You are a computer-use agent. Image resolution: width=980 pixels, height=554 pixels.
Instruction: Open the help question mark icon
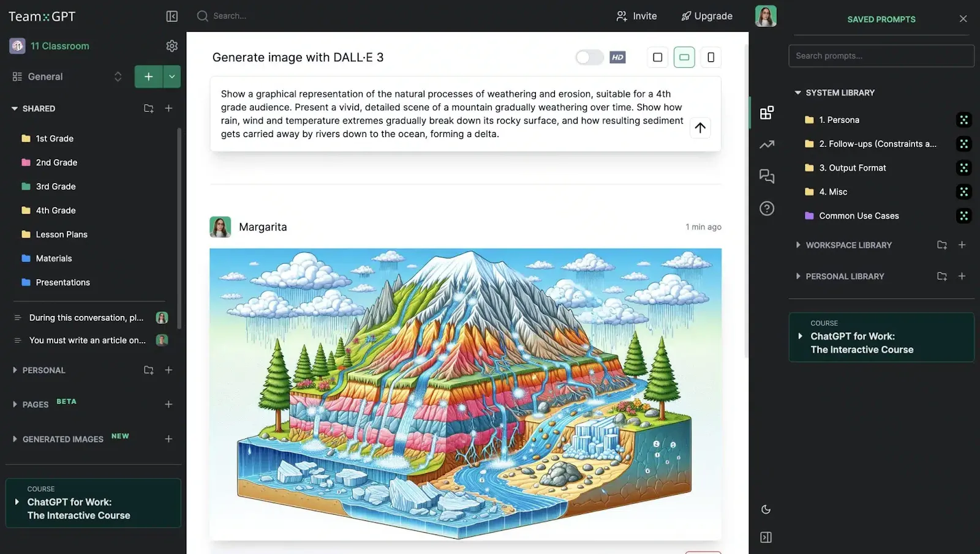tap(767, 208)
